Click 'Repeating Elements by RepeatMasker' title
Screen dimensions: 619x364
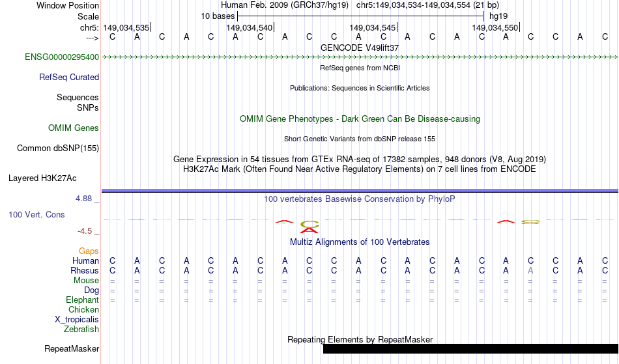coord(360,339)
